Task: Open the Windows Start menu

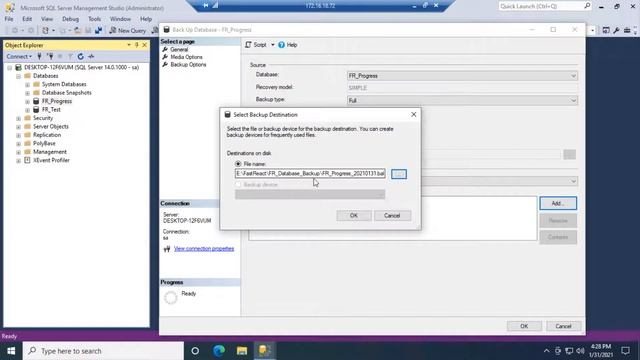Action: click(11, 351)
